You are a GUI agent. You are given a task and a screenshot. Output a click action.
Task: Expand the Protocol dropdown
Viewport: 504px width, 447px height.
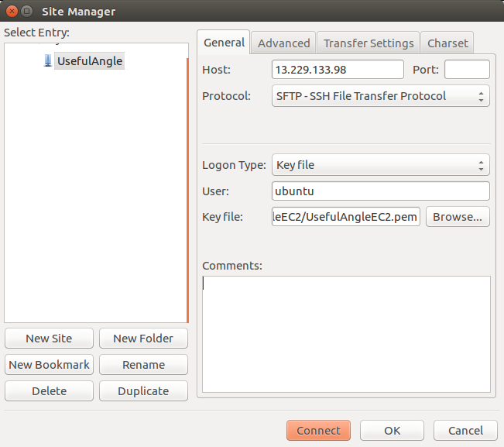coord(380,97)
